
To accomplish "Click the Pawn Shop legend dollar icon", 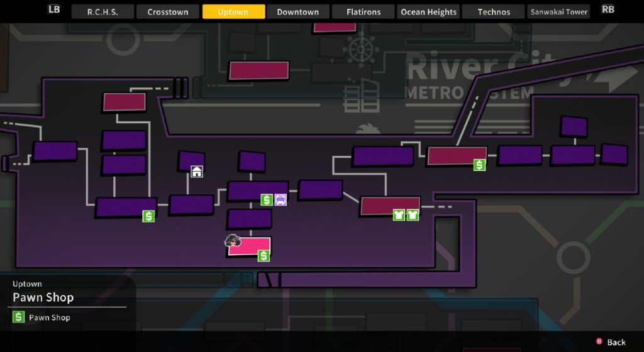I will pyautogui.click(x=18, y=317).
